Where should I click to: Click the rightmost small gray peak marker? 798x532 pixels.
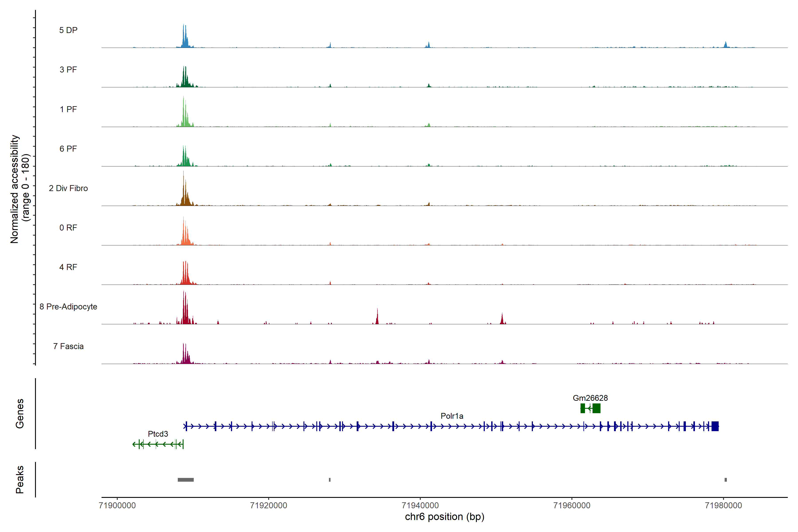pyautogui.click(x=725, y=479)
